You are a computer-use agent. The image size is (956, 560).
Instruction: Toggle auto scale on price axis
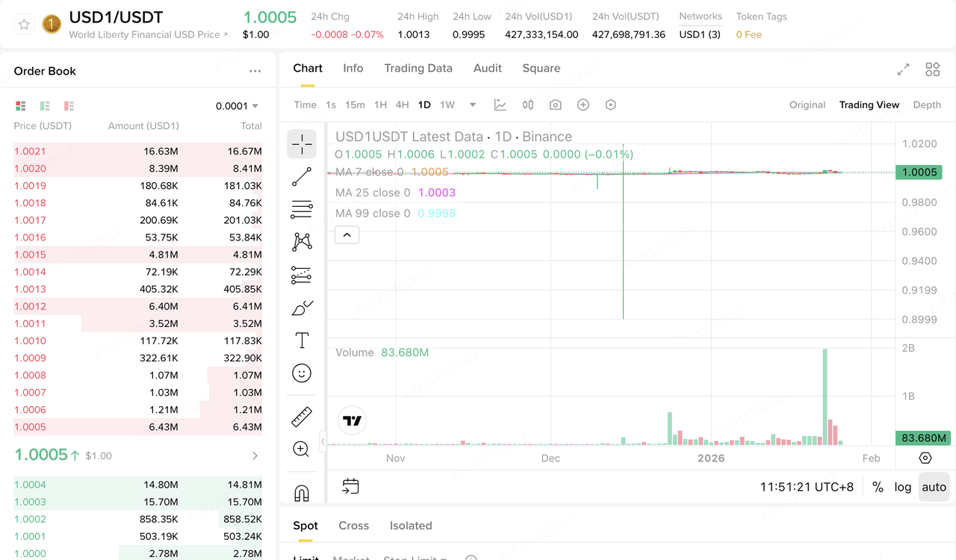[x=934, y=487]
